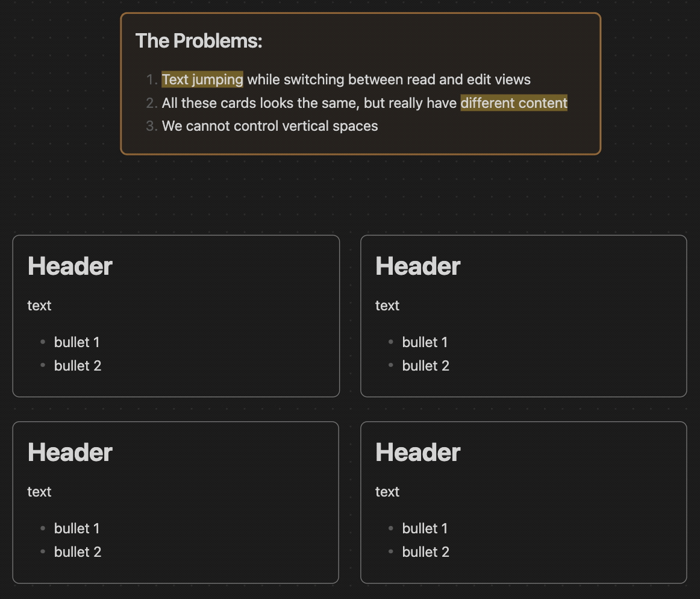Click the "The Problems:" heading
700x599 pixels.
point(199,41)
